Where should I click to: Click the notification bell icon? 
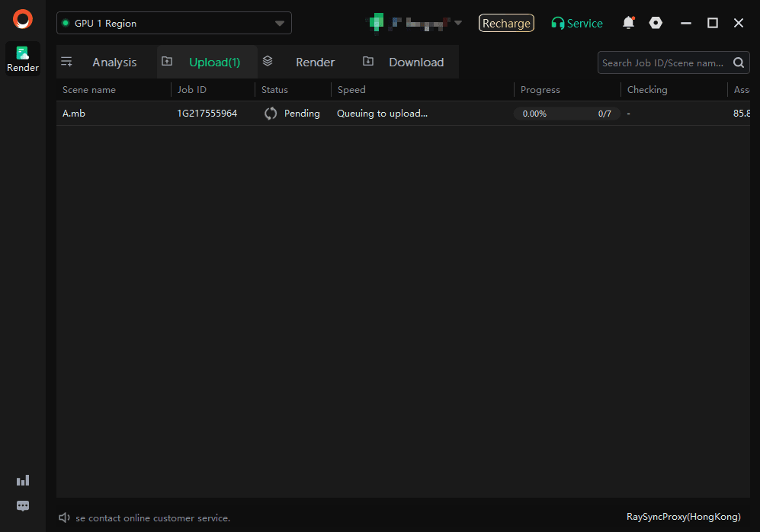(628, 23)
